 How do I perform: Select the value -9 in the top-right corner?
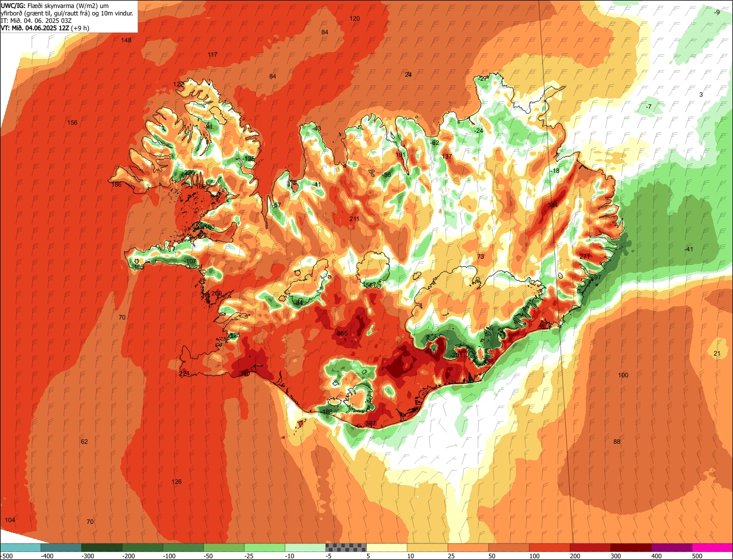pos(717,12)
